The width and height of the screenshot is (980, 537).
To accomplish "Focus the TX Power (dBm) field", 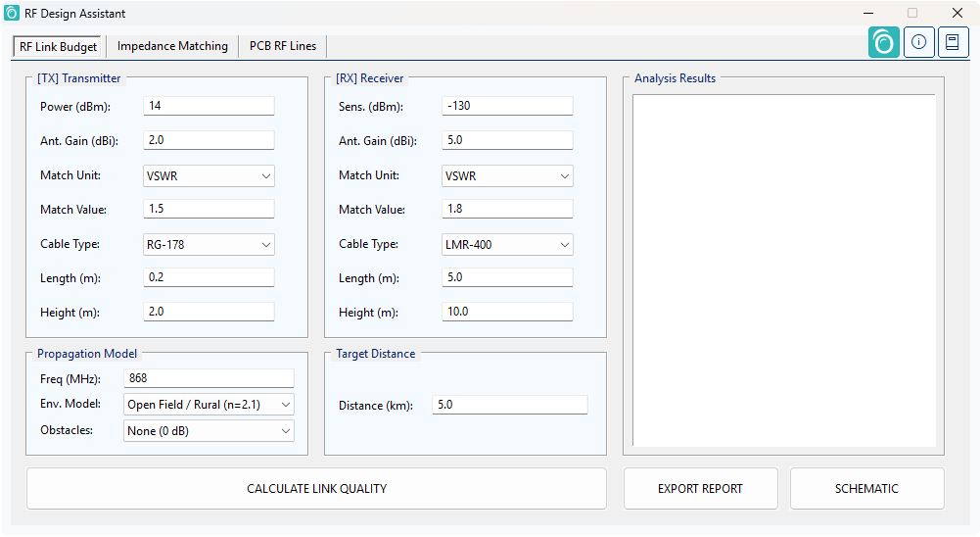I will [209, 106].
